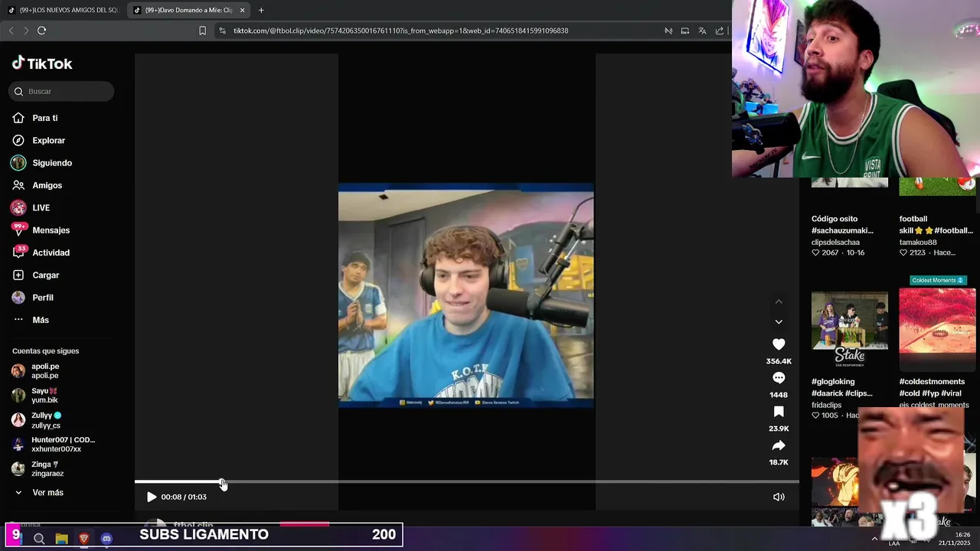Image resolution: width=980 pixels, height=551 pixels.
Task: Open the Brave browser in the taskbar
Action: pos(84,539)
